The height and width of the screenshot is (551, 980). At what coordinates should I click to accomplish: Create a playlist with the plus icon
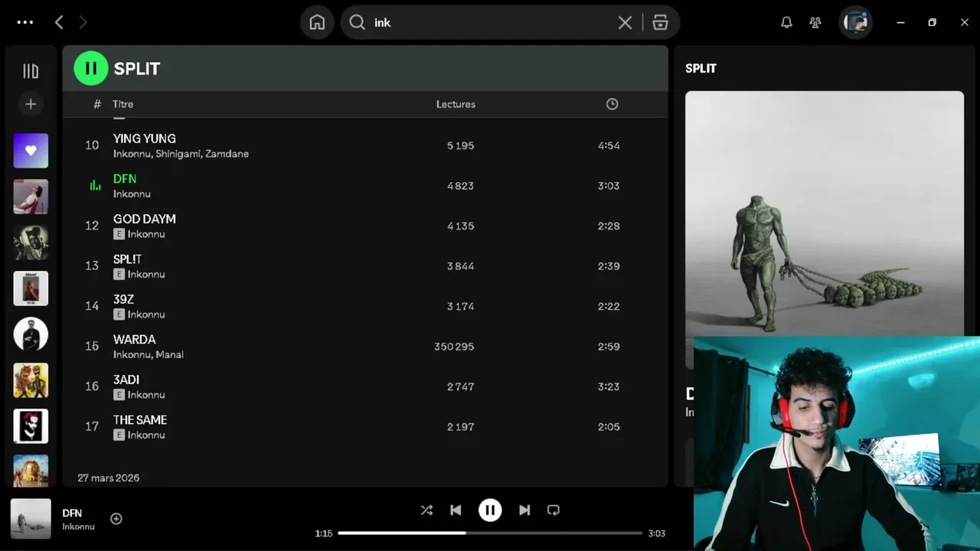click(x=31, y=104)
